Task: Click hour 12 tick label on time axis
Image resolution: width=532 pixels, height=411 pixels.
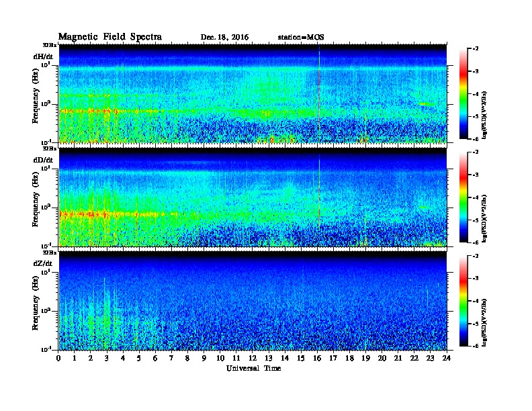Action: point(253,359)
